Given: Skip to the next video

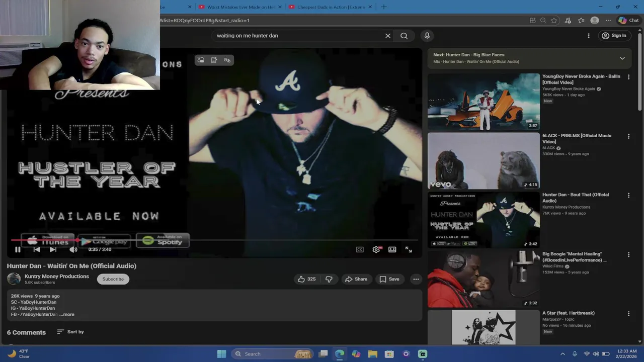Looking at the screenshot, I should [53, 249].
